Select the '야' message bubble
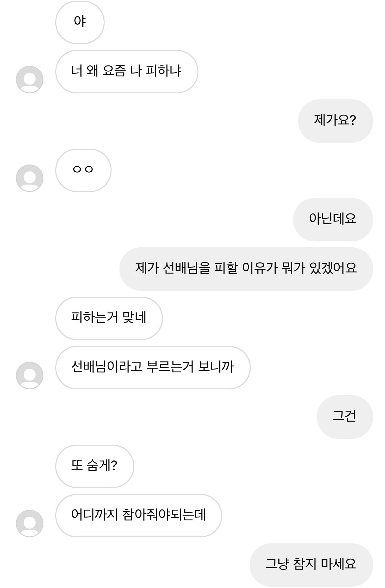This screenshot has width=385, height=588. (x=80, y=22)
